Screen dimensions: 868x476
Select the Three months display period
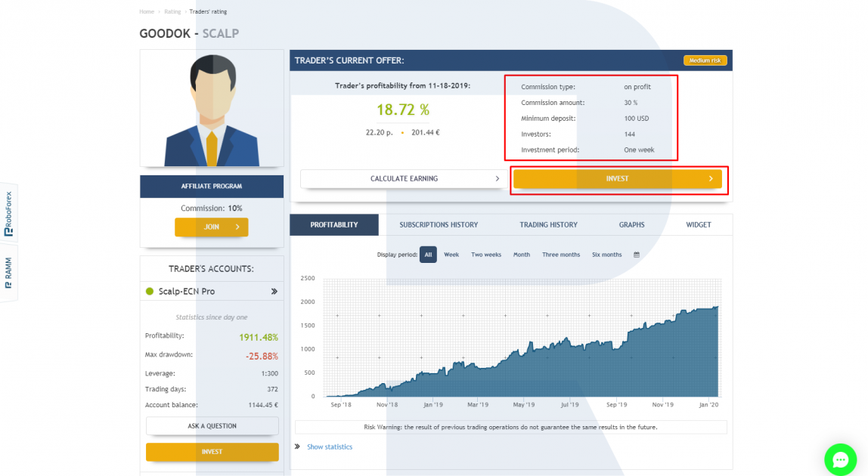(x=561, y=255)
